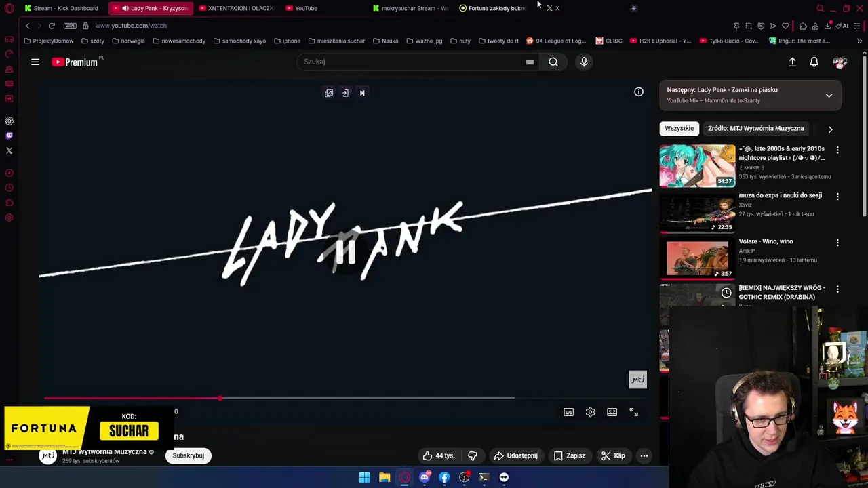Go to the YouTube Premium home logo
This screenshot has width=868, height=488.
[75, 62]
